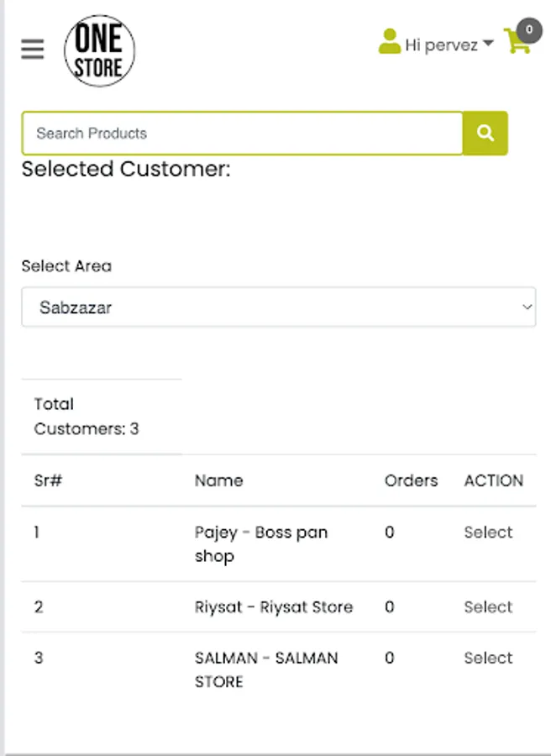This screenshot has height=756, width=551.
Task: Click the Riysat - Riysat Store name
Action: [274, 607]
